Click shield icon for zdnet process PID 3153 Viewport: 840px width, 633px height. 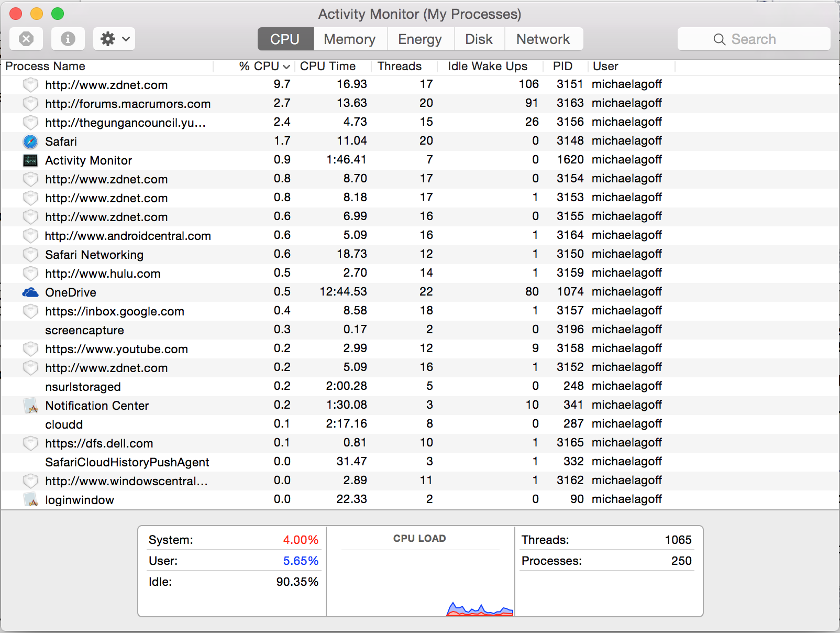(30, 198)
